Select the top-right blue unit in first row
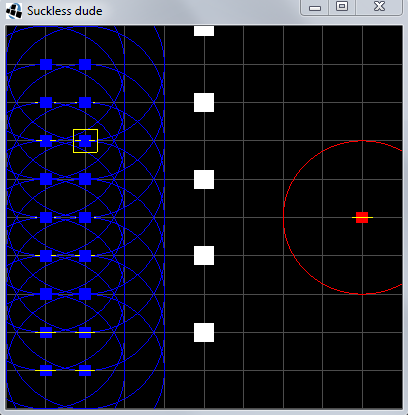The image size is (408, 415). (85, 64)
